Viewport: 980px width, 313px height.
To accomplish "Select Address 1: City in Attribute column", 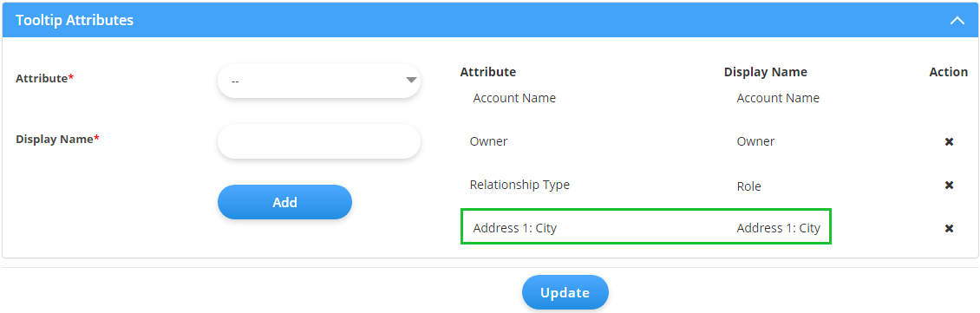I will tap(515, 228).
